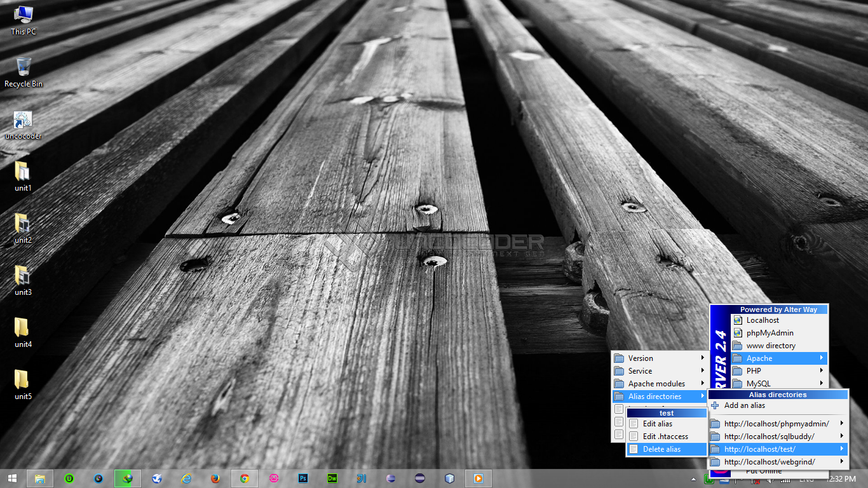Open the orange media player taskbar icon
Viewport: 868px width, 488px height.
point(478,478)
